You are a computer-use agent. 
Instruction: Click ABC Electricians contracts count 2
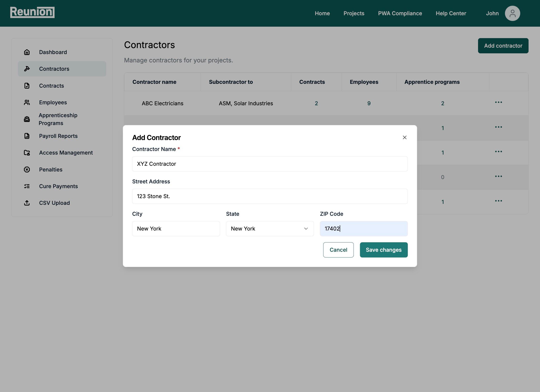[x=316, y=103]
